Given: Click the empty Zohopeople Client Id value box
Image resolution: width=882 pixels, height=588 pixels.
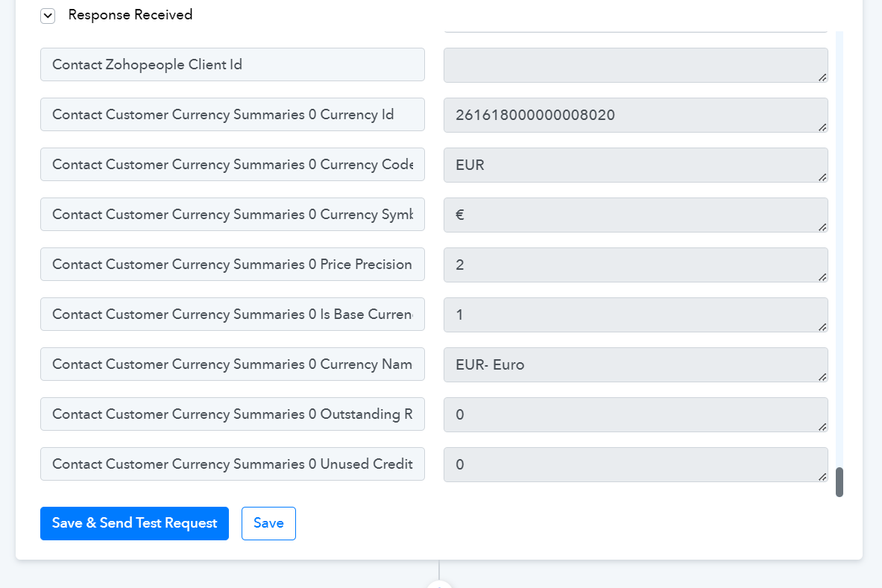Looking at the screenshot, I should pyautogui.click(x=636, y=65).
